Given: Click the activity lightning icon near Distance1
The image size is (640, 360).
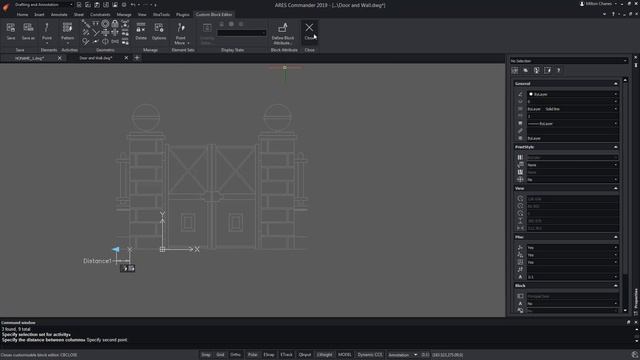Looking at the screenshot, I should [124, 268].
